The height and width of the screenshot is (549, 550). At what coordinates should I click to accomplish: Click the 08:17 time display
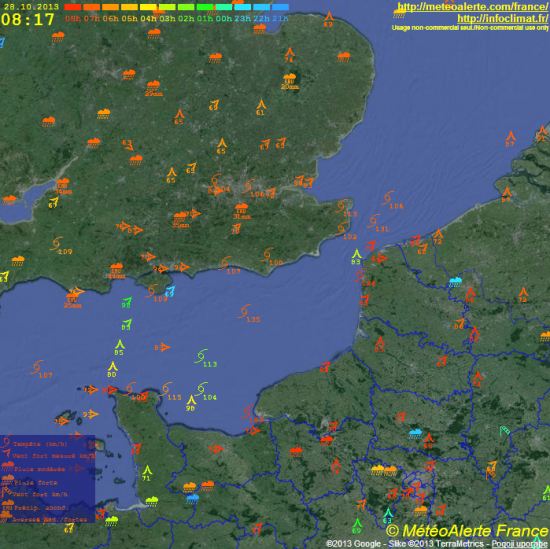(x=28, y=20)
